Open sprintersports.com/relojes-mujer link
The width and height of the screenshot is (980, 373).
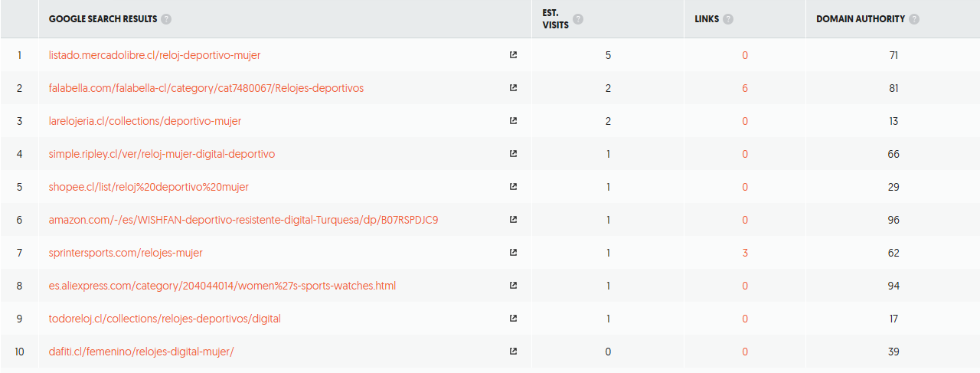pyautogui.click(x=126, y=253)
